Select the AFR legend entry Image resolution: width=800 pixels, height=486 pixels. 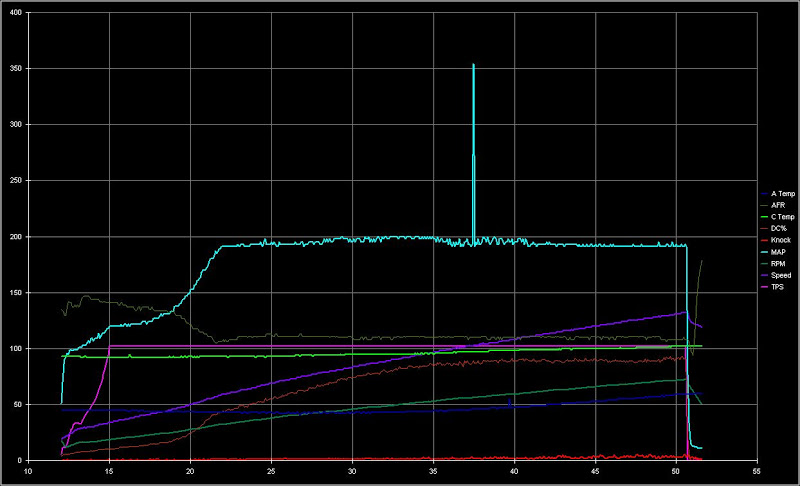(x=772, y=206)
